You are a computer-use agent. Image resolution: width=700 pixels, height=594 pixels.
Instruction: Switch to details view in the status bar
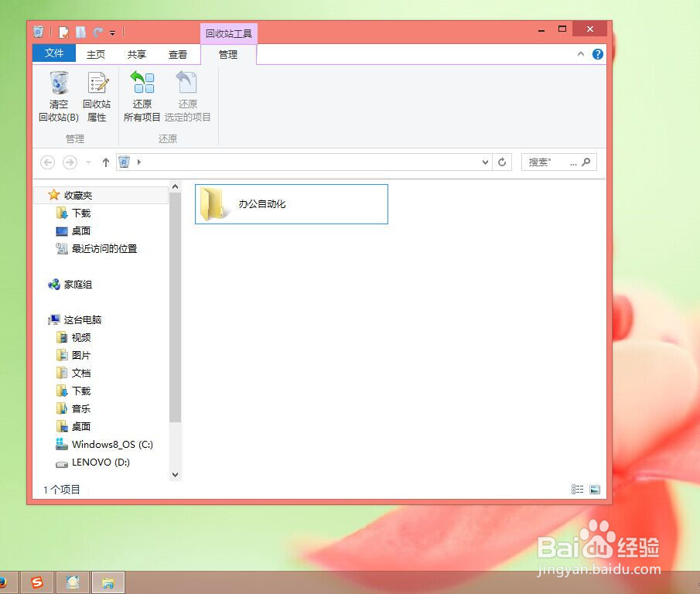[x=577, y=489]
